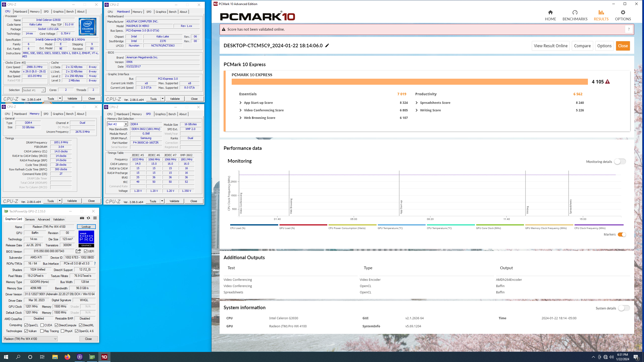
Task: Toggle the PhysX checkbox in GPU-Z
Action: click(62, 331)
